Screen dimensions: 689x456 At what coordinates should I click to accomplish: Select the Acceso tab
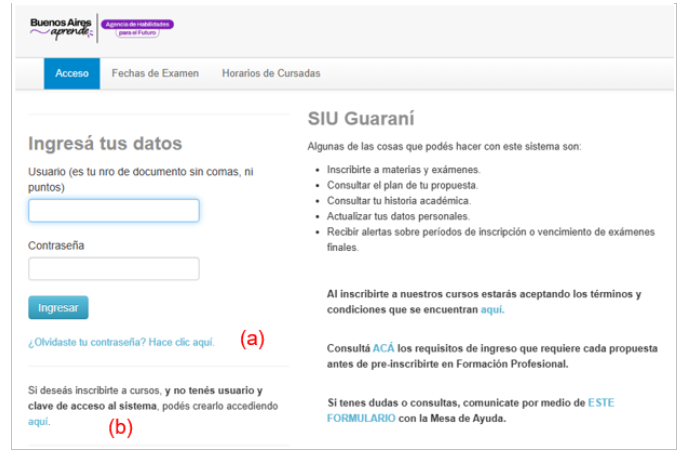point(72,73)
